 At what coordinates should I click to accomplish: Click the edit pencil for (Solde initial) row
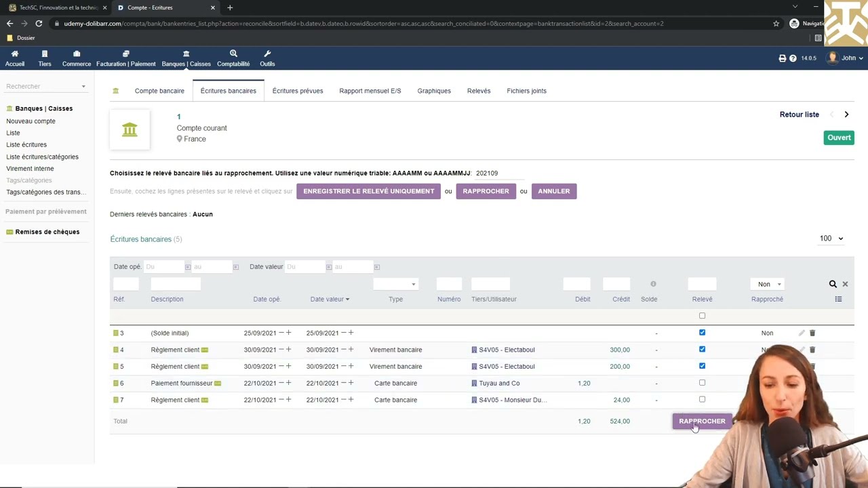click(x=802, y=333)
